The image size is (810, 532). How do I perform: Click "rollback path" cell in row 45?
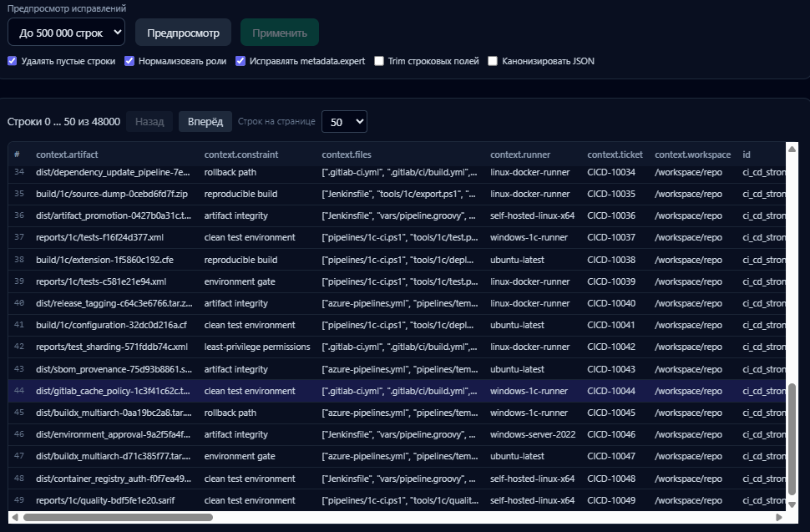[x=230, y=413]
